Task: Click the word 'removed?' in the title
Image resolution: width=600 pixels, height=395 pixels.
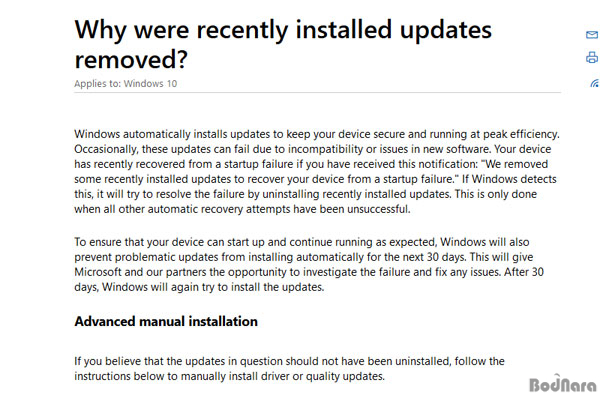Action: click(x=131, y=60)
